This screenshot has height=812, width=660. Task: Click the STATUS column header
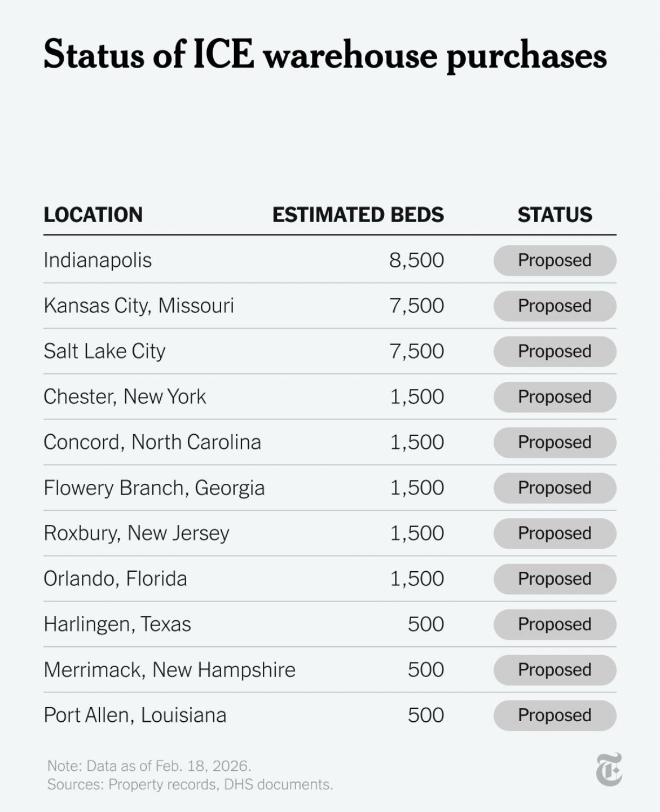555,215
